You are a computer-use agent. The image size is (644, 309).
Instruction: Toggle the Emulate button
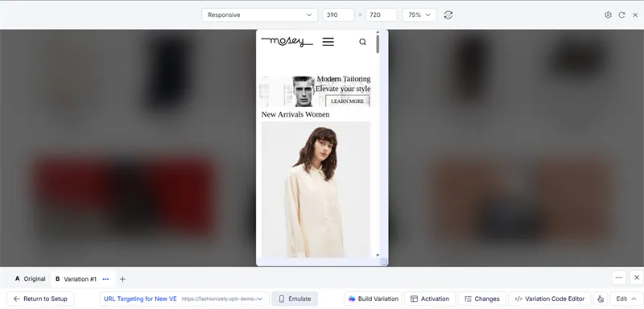coord(295,299)
